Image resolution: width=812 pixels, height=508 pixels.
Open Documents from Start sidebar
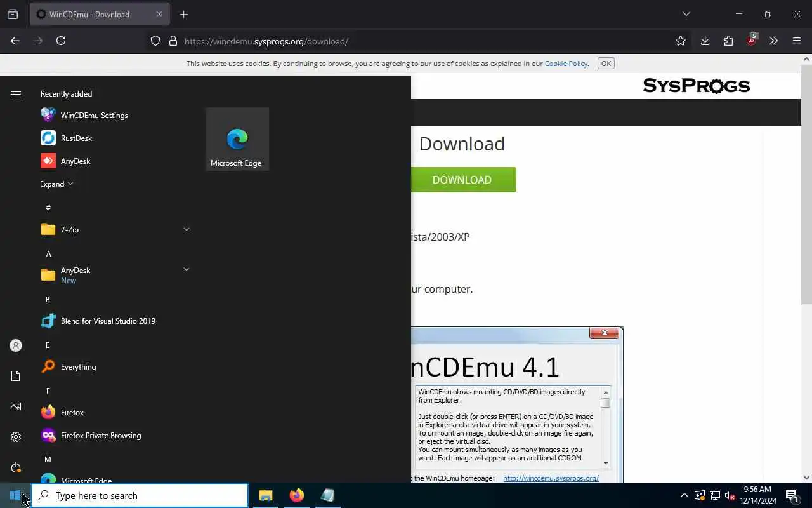16,376
